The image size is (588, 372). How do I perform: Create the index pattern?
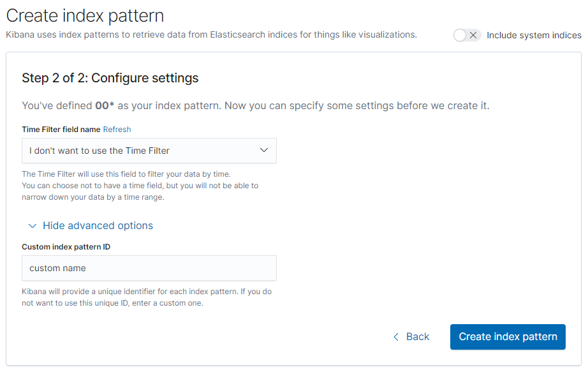click(x=508, y=337)
